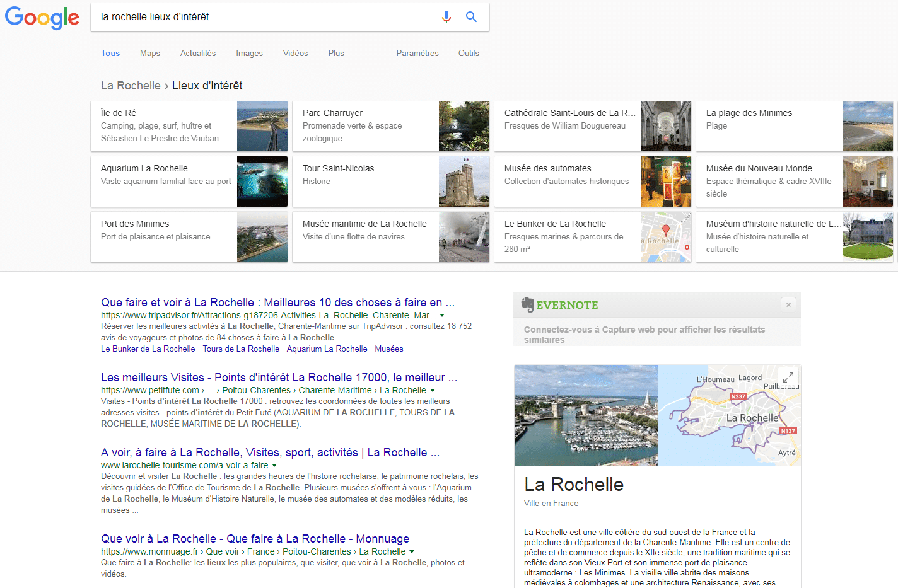Screen dimensions: 898x588
Task: Open the TripAdvisor result URL dropdown arrow
Action: click(x=442, y=315)
